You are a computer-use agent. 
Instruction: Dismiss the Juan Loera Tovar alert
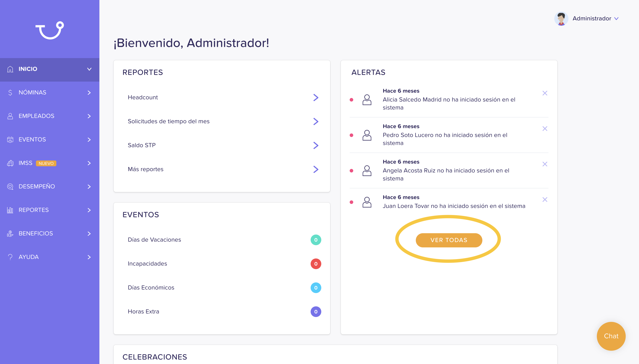point(545,200)
